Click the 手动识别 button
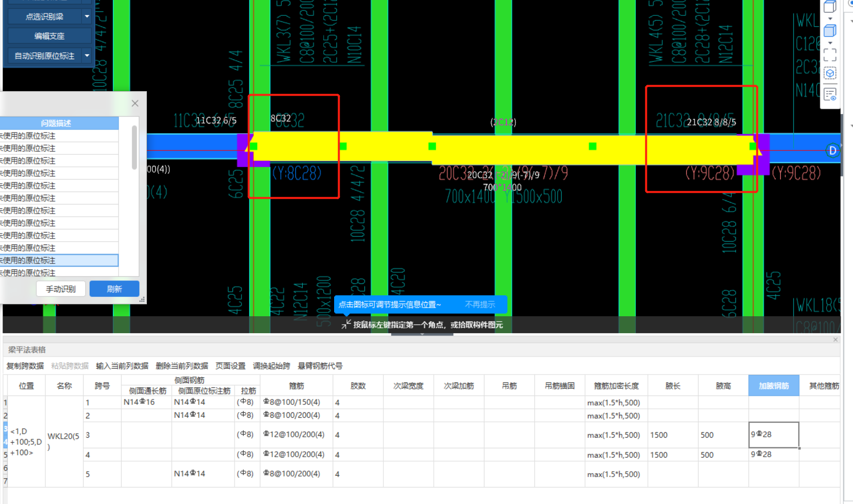This screenshot has width=853, height=504. point(61,289)
